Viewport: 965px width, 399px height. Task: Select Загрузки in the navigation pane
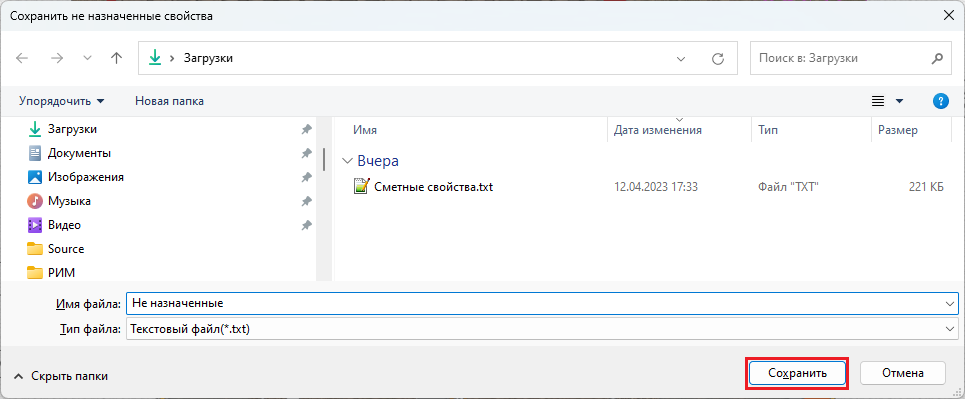pyautogui.click(x=72, y=129)
